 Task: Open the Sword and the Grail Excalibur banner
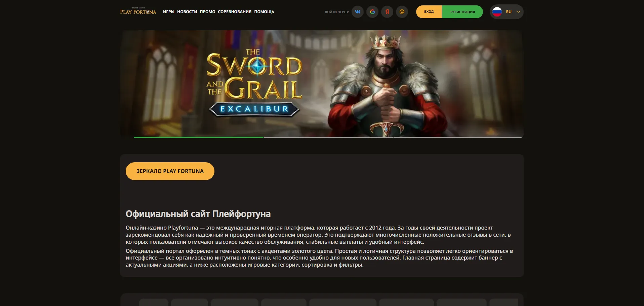tap(322, 83)
